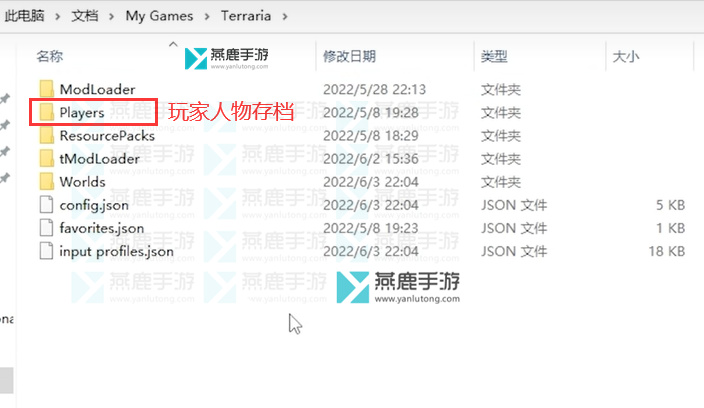
Task: Open the tModLoader folder icon
Action: [x=47, y=158]
